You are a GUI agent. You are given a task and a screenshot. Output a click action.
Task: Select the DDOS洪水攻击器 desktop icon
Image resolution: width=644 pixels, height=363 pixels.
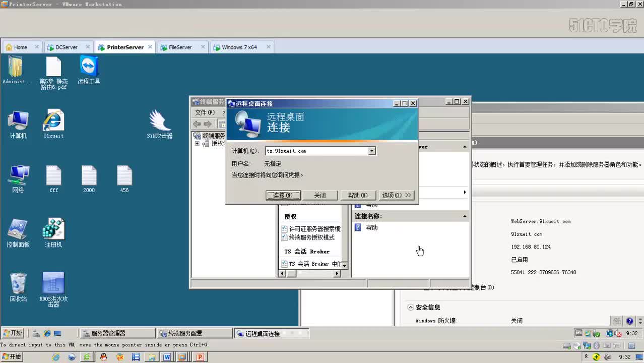coord(53,290)
